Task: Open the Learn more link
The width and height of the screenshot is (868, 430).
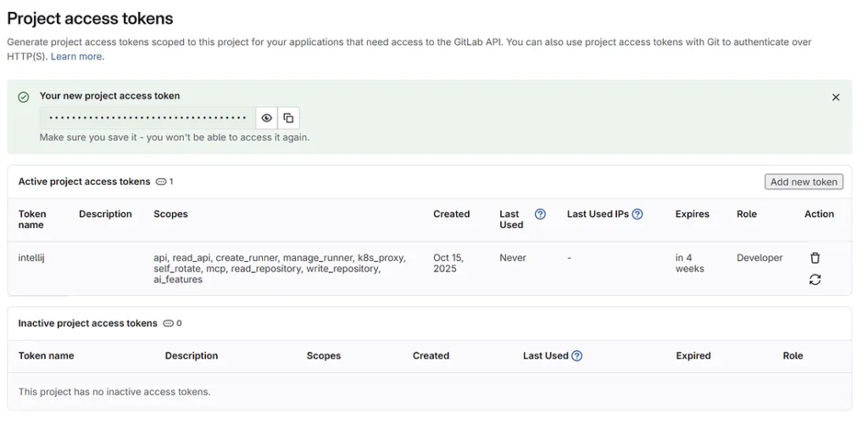Action: pos(76,57)
